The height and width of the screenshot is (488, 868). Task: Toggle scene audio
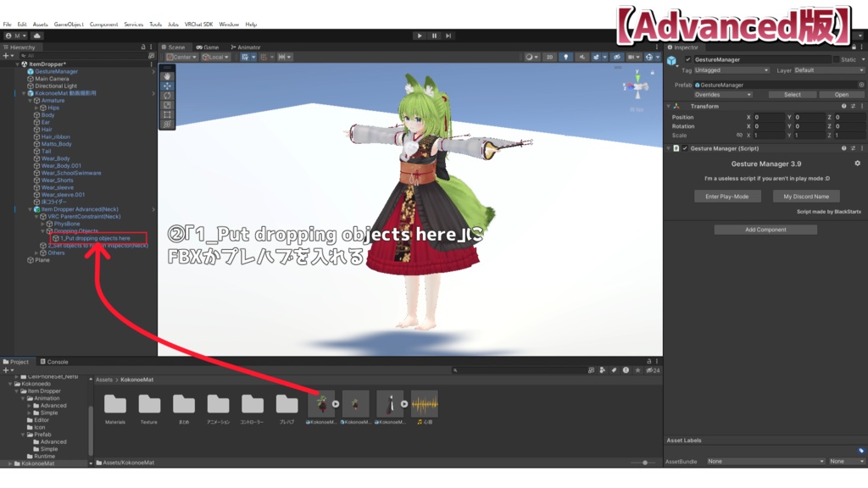coord(581,57)
